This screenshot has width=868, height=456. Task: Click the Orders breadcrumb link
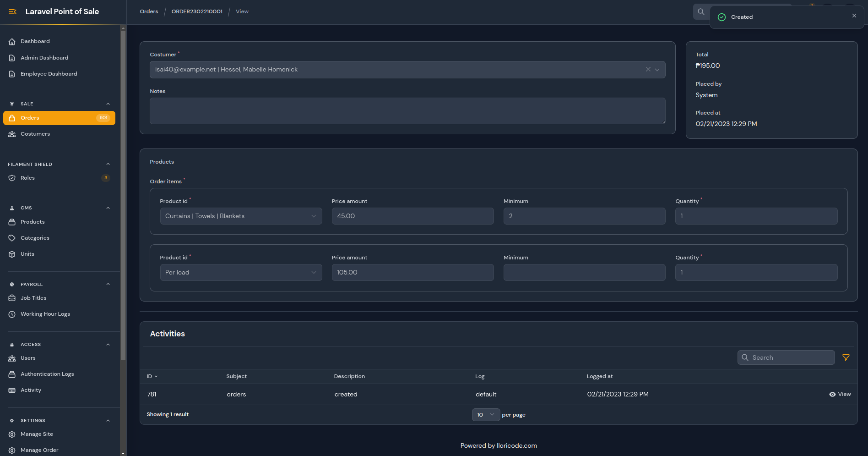point(149,11)
